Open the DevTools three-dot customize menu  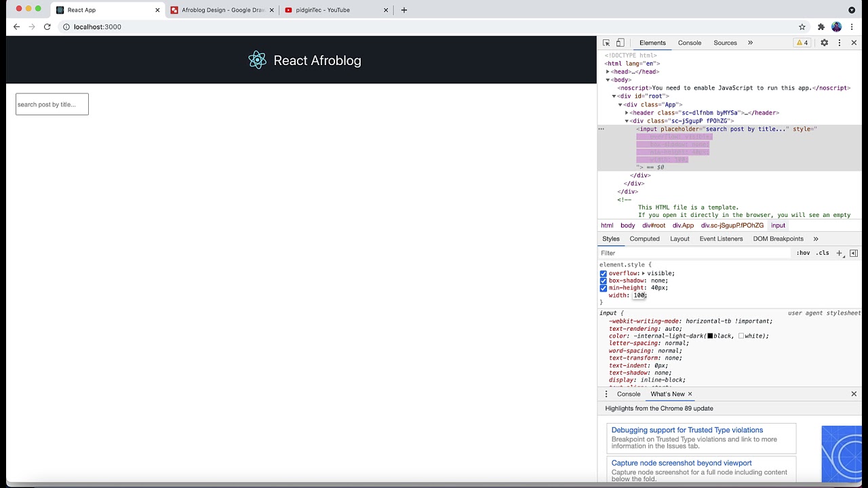(840, 43)
